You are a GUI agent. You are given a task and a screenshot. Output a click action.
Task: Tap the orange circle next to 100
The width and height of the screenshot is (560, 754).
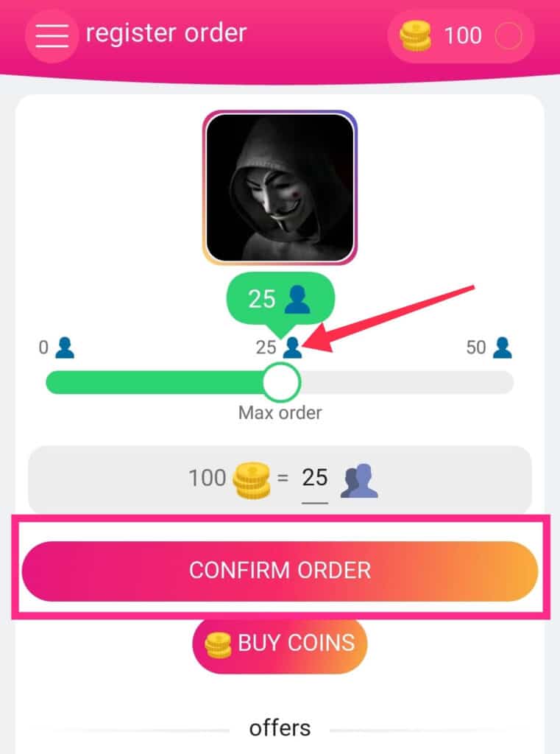(x=508, y=36)
